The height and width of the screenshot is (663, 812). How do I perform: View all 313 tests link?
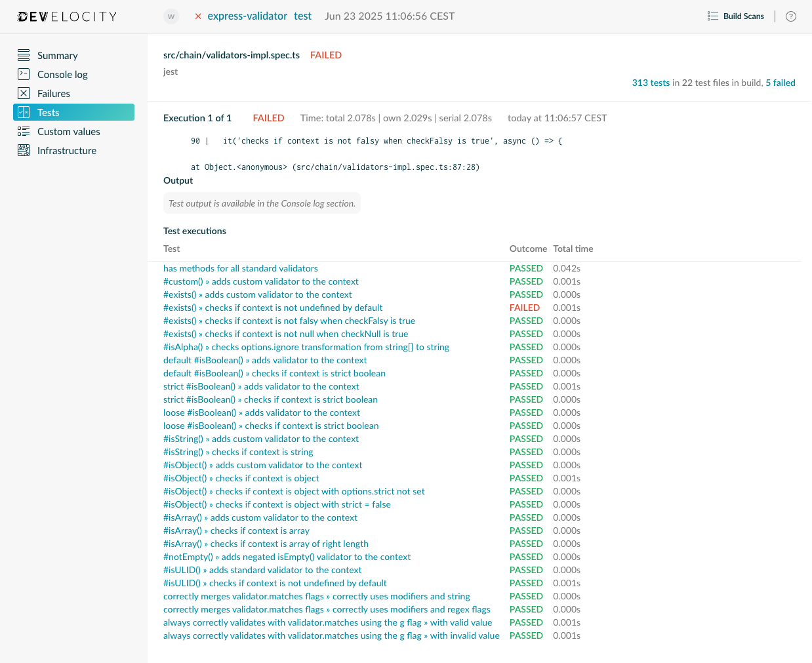(x=650, y=83)
